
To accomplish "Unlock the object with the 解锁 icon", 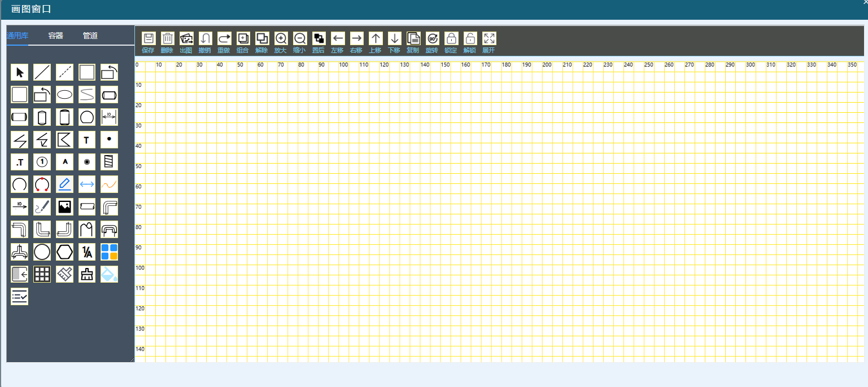I will (x=470, y=38).
